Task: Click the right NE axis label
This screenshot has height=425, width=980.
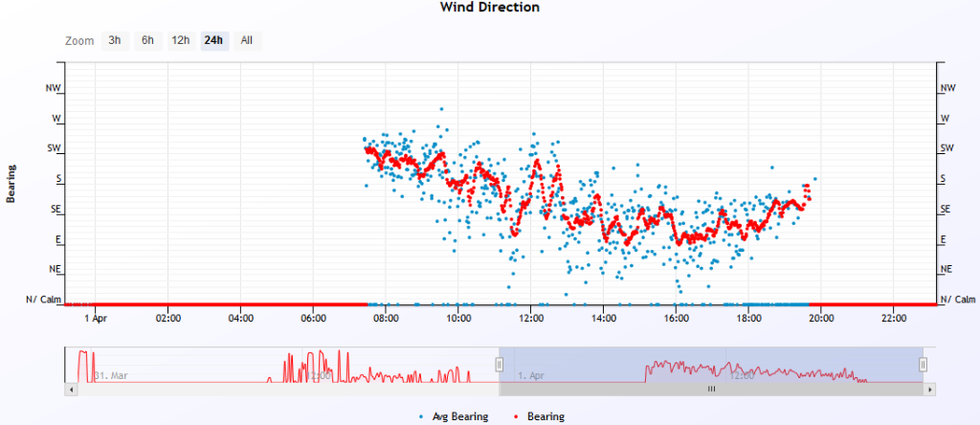Action: click(947, 269)
